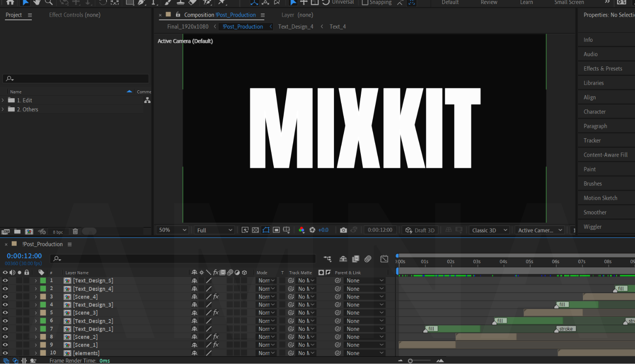This screenshot has height=364, width=635.
Task: Open the Effects & Presets panel
Action: click(x=603, y=69)
